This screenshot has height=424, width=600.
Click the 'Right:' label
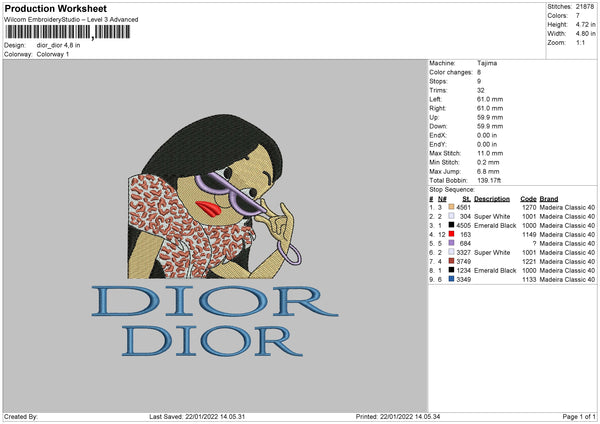(437, 108)
